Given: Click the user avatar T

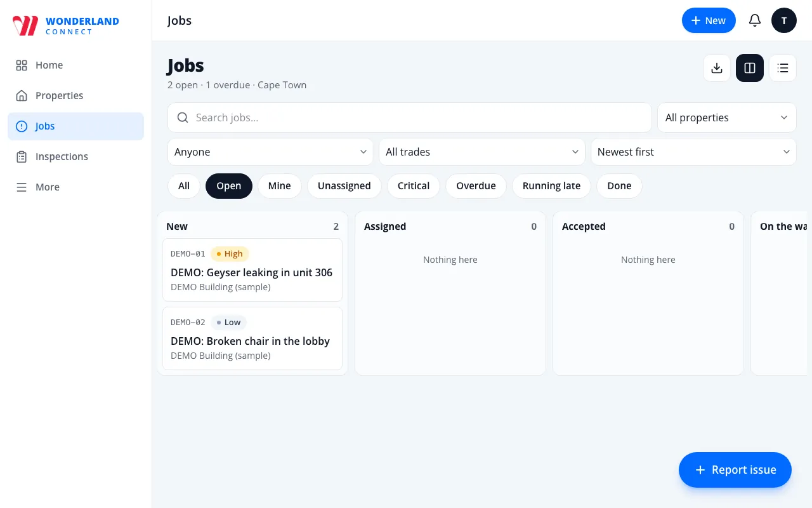Looking at the screenshot, I should coord(784,20).
